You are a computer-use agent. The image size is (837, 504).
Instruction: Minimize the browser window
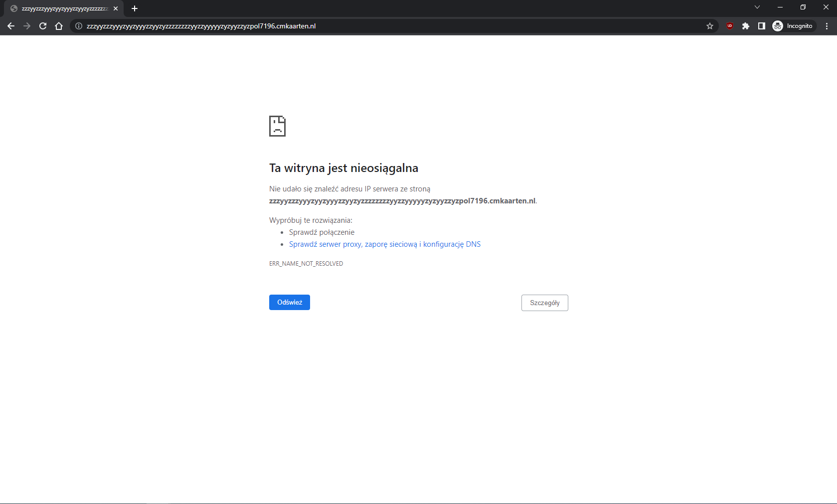780,7
